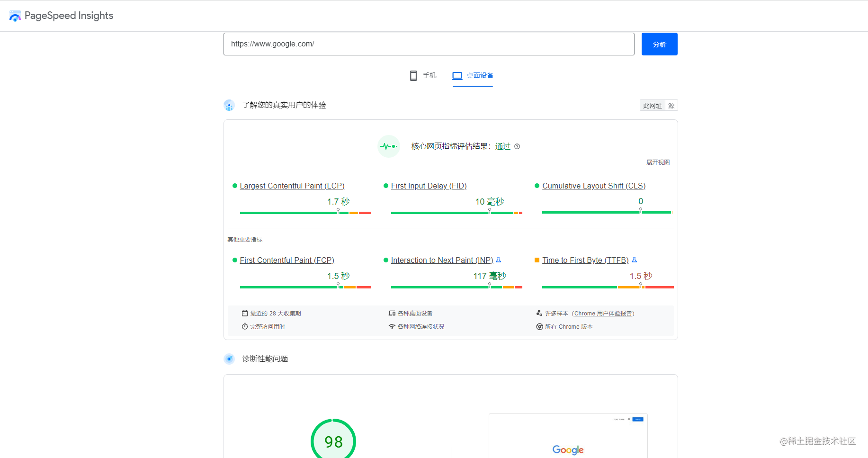Open the 通过 assessment result link
Viewport: 868px width, 458px height.
point(503,146)
